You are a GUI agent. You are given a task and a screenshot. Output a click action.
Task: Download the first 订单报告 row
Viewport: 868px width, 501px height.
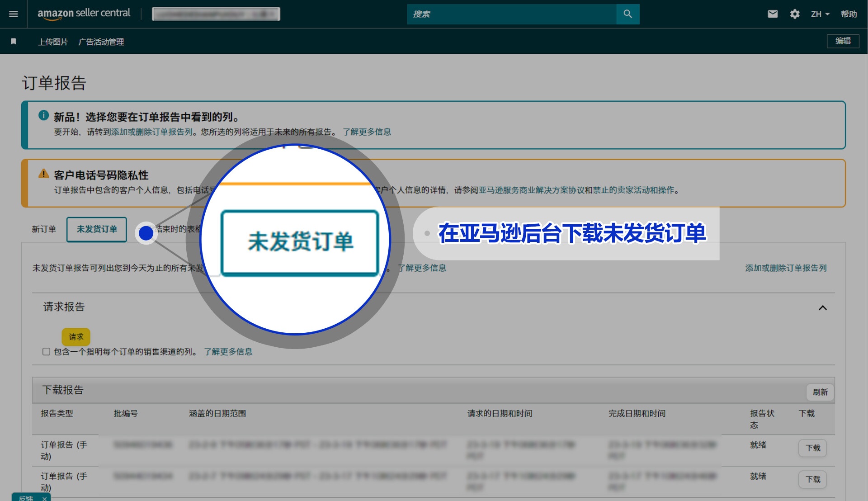click(x=812, y=448)
